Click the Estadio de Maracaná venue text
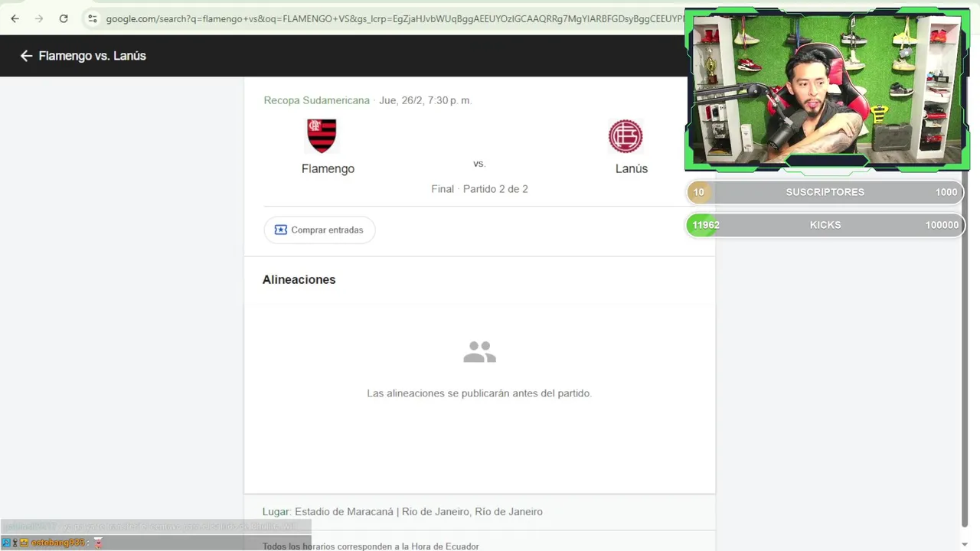Screen dimensions: 980x551 (418, 512)
